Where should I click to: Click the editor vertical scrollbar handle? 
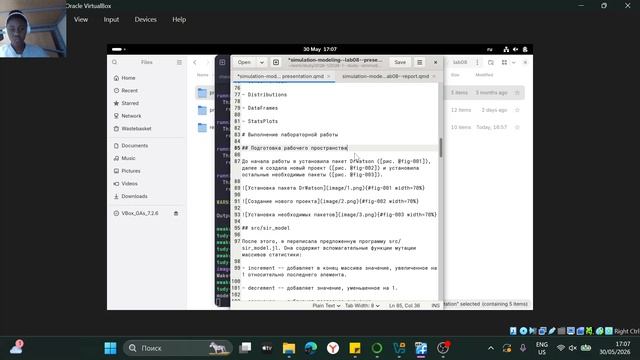pyautogui.click(x=440, y=148)
